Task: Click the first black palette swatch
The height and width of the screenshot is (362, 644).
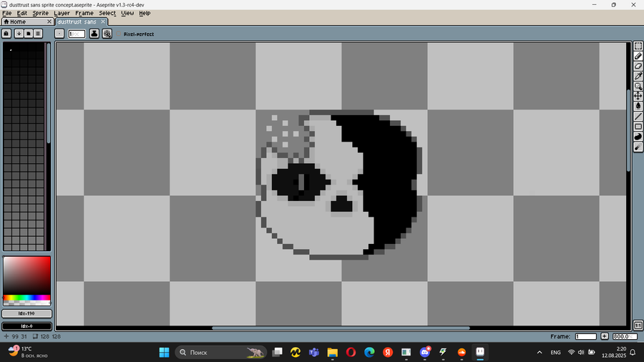Action: click(x=7, y=47)
